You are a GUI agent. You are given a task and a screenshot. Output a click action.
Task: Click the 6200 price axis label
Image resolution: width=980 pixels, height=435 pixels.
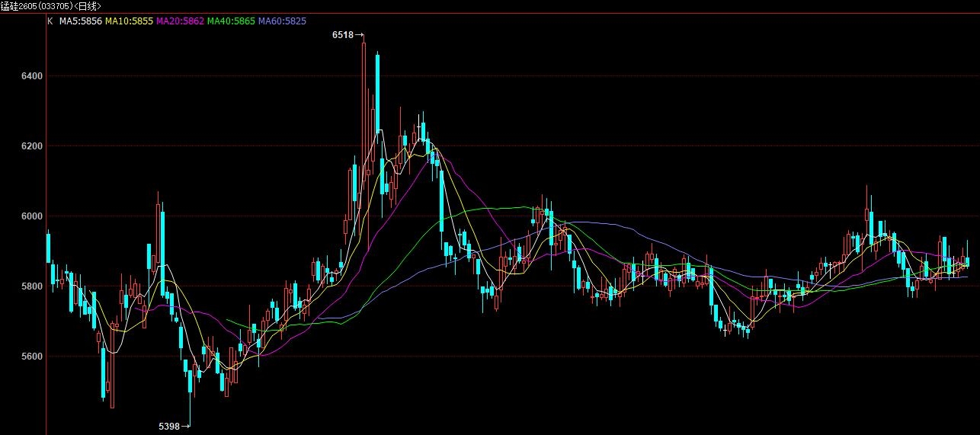click(x=31, y=146)
